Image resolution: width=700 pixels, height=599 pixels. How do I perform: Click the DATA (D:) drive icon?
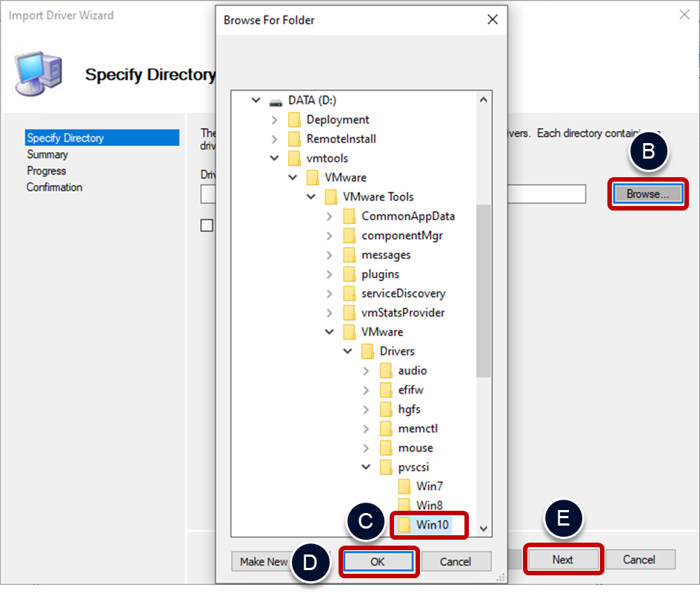[276, 101]
